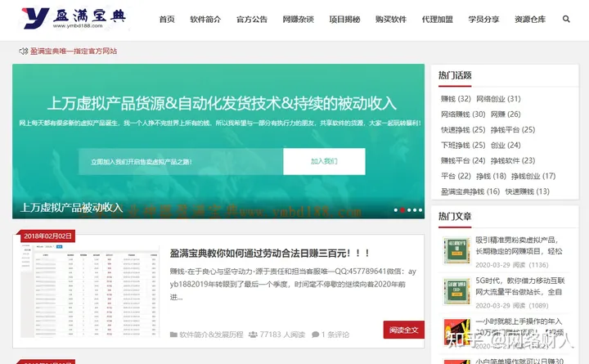
Task: Open the 网络赚钱 (30) tag
Action: (x=463, y=115)
